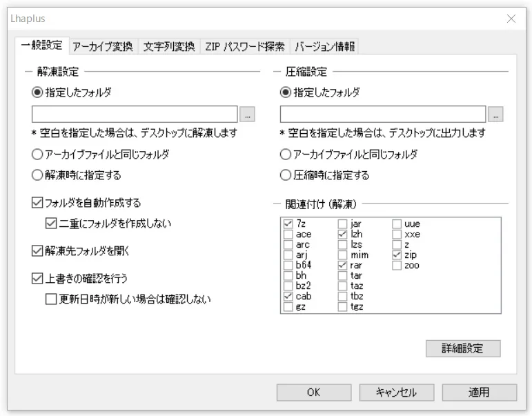Uncheck the zip file association
Screen dimensions: 532x416
point(397,255)
